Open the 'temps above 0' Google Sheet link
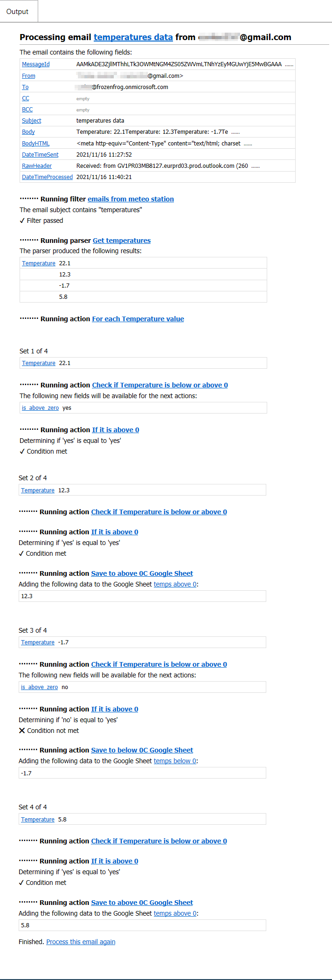This screenshot has height=980, width=332. point(175,584)
